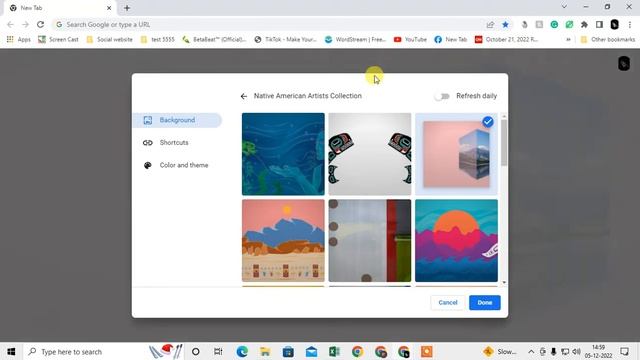Open Cortana circle on the taskbar

tap(196, 351)
